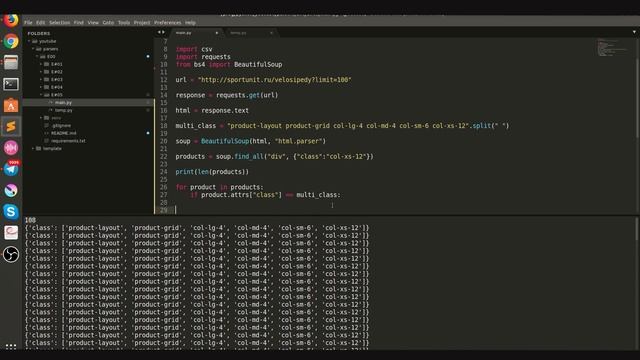Open the File menu

click(x=28, y=22)
